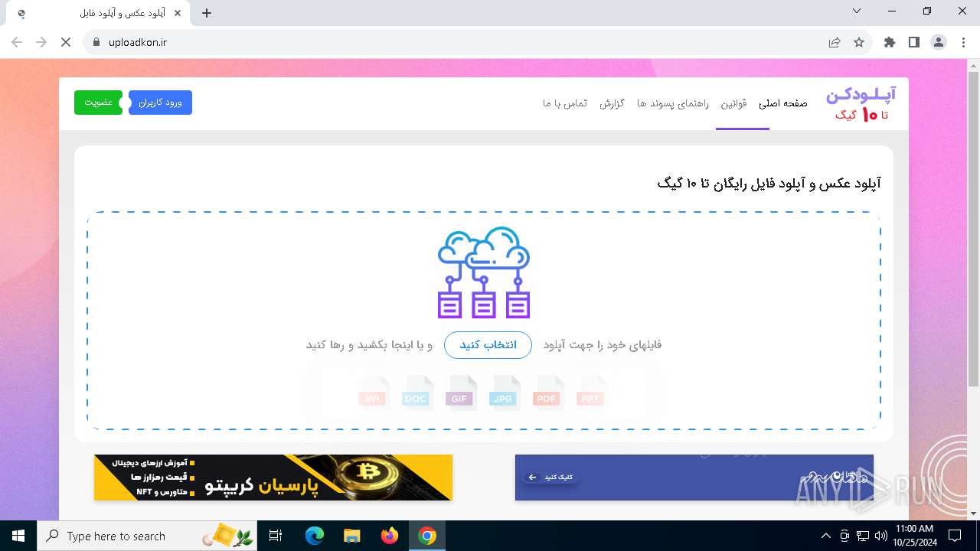Click the heading آپلود عکس و آپلود فایل رایگان
The height and width of the screenshot is (551, 980).
tap(769, 184)
